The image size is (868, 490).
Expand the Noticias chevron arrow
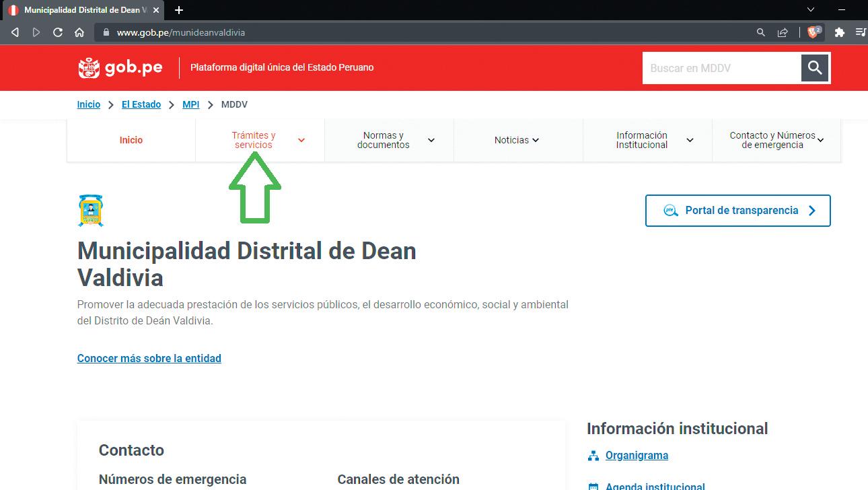point(536,140)
